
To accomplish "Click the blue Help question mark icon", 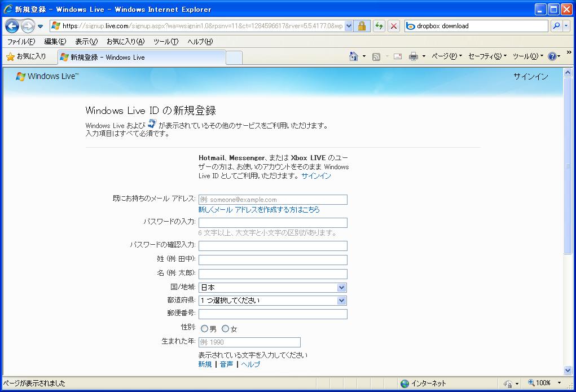I will [552, 56].
